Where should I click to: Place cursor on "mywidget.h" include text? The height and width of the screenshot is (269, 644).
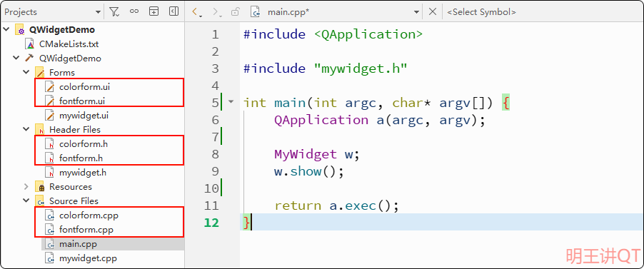point(360,68)
